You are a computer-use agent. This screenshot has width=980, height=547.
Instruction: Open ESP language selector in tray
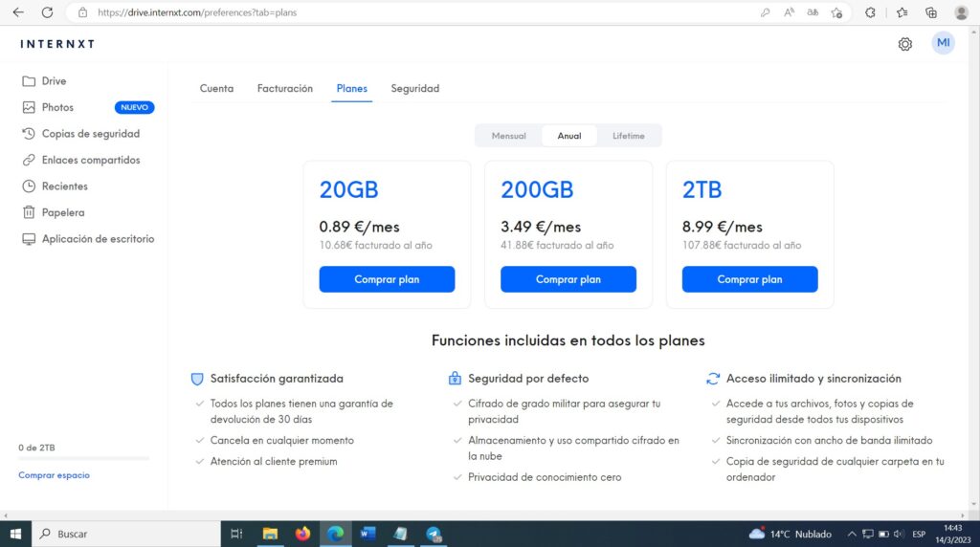pyautogui.click(x=919, y=534)
